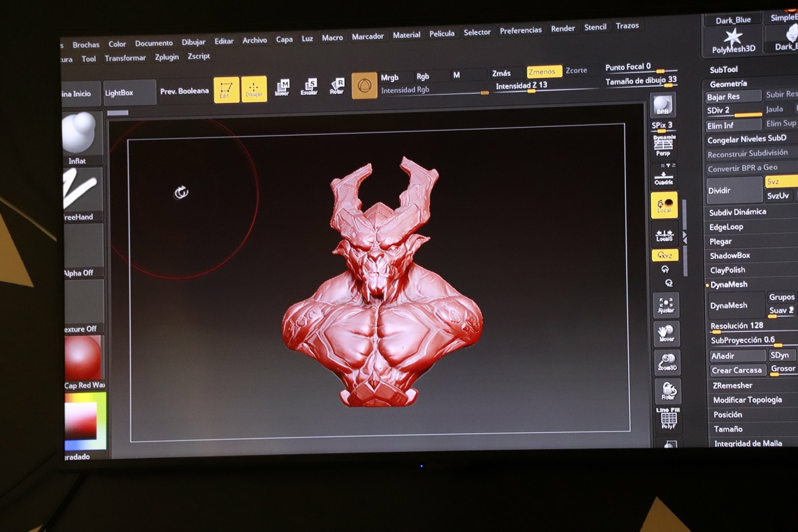Open the Documento menu
Viewport: 798px width, 532px height.
[154, 43]
